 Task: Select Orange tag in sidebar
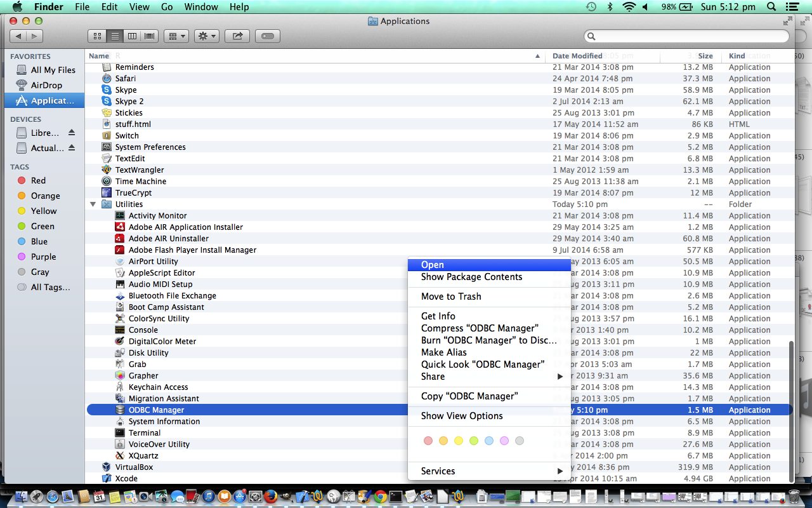coord(44,196)
